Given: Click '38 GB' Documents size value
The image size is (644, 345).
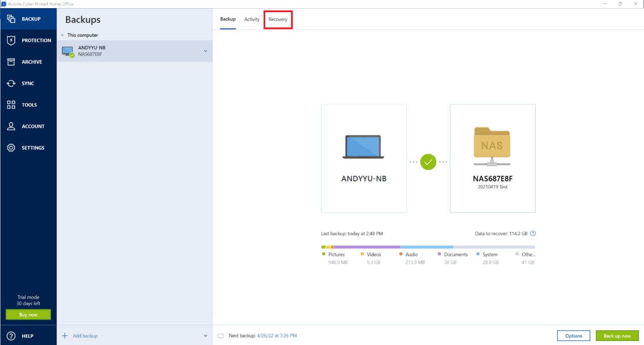Looking at the screenshot, I should click(x=450, y=263).
